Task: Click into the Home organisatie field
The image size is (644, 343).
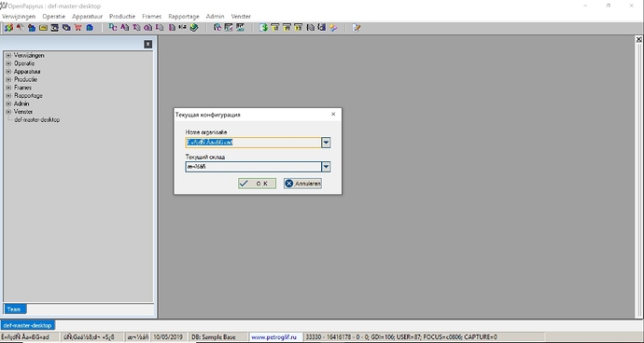Action: tap(254, 143)
